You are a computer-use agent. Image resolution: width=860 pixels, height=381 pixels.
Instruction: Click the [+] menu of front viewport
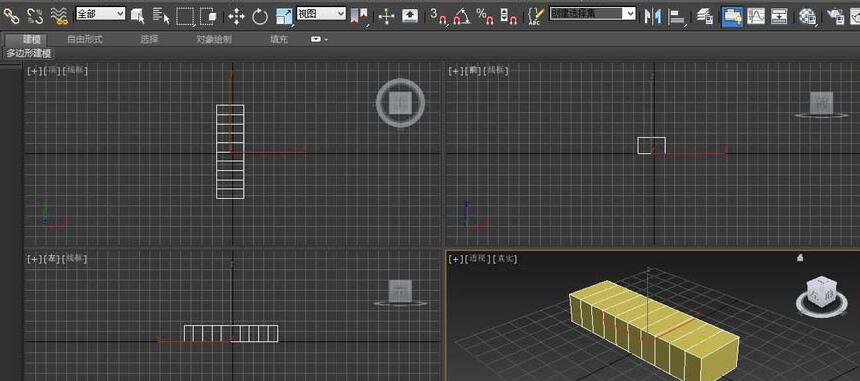(x=456, y=71)
